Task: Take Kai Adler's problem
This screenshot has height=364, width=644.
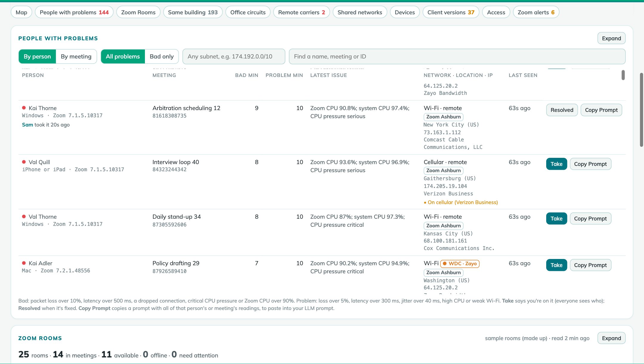Action: (x=557, y=265)
